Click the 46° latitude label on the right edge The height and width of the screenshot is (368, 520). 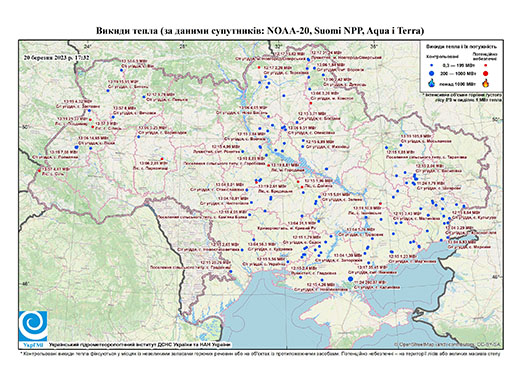[x=497, y=277]
